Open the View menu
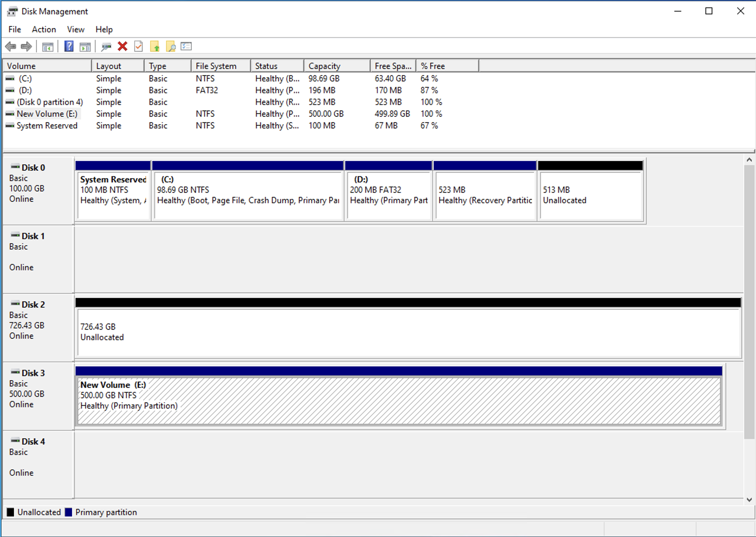 pos(75,29)
